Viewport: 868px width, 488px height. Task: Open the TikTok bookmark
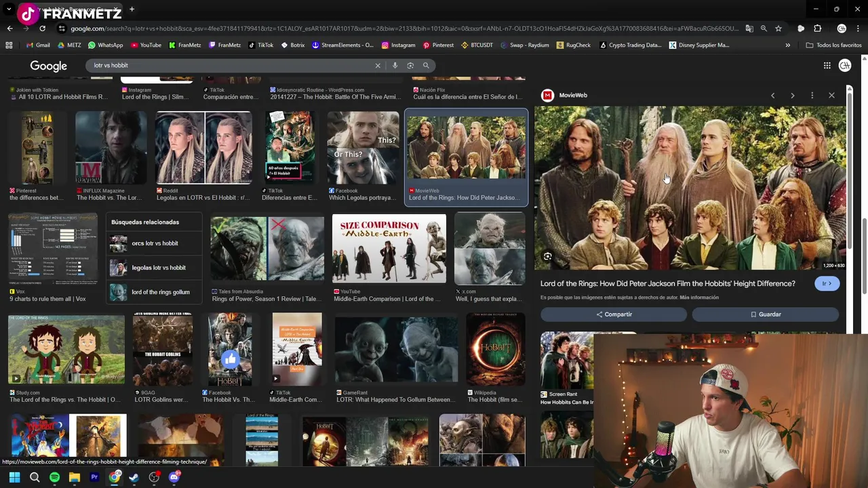(261, 45)
